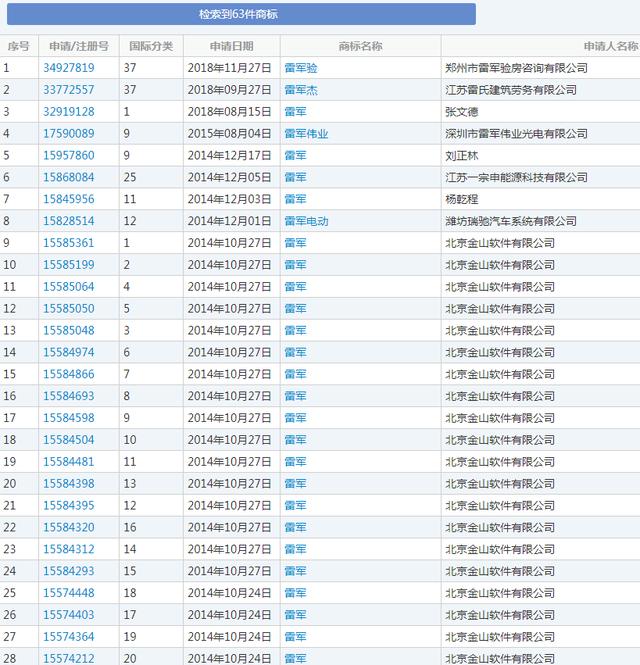Click the 商标名称 column header
Viewport: 640px width, 665px height.
360,46
